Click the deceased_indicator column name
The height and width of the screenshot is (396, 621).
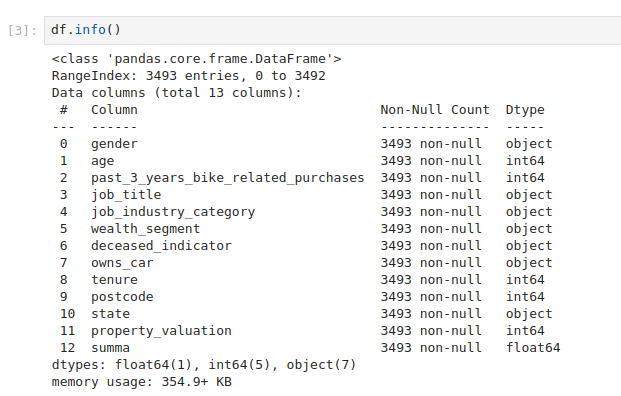(161, 246)
